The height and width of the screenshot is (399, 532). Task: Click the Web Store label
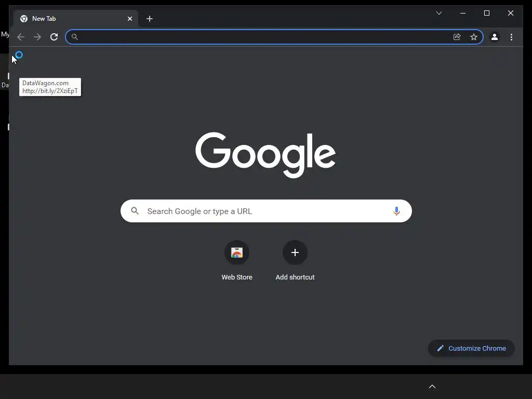(x=237, y=277)
